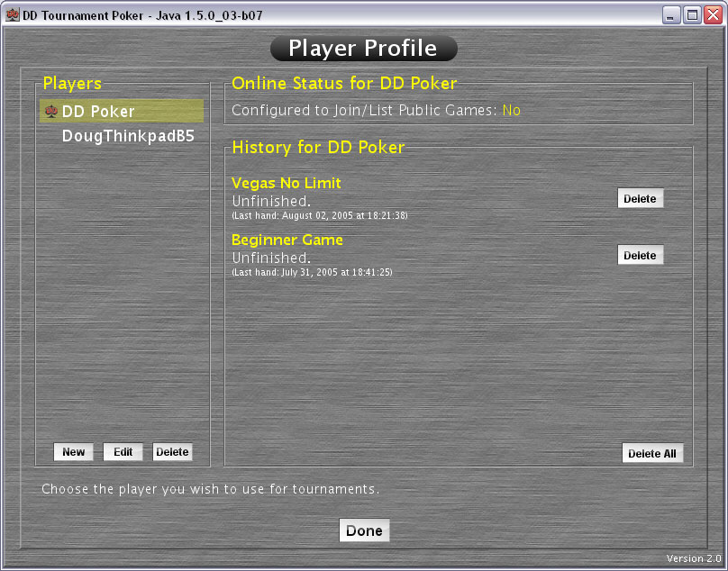Screen dimensions: 728x571
Task: Click the Version 2.0 label
Action: [x=691, y=558]
